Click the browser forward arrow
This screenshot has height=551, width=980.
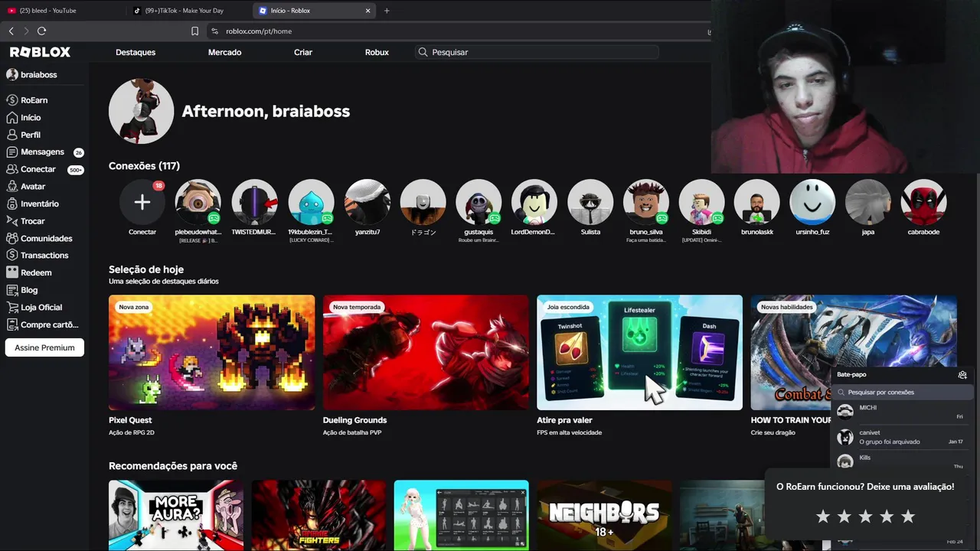click(x=26, y=31)
